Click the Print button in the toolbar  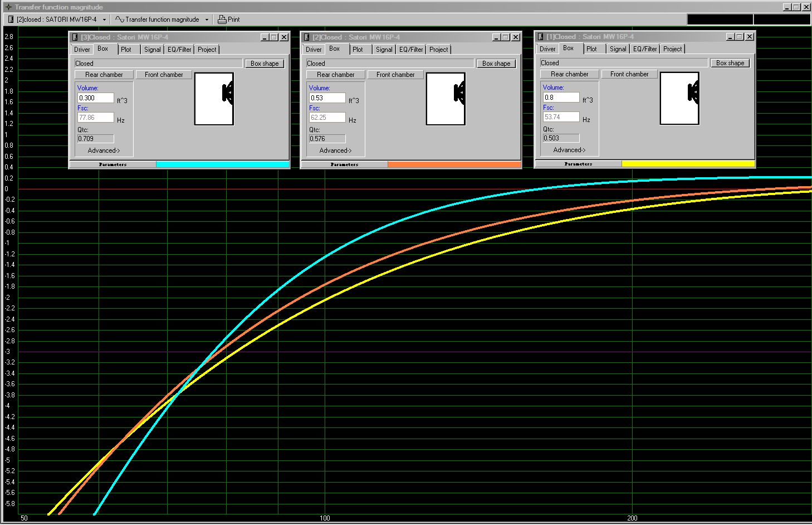228,20
